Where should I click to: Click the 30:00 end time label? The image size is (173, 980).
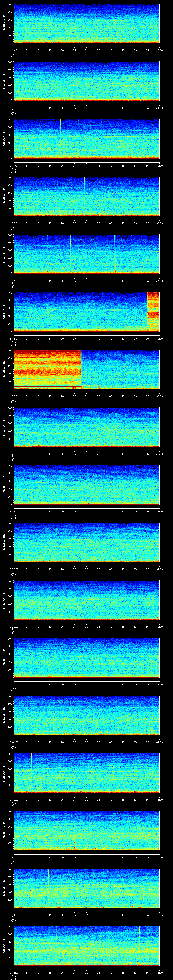(x=159, y=50)
